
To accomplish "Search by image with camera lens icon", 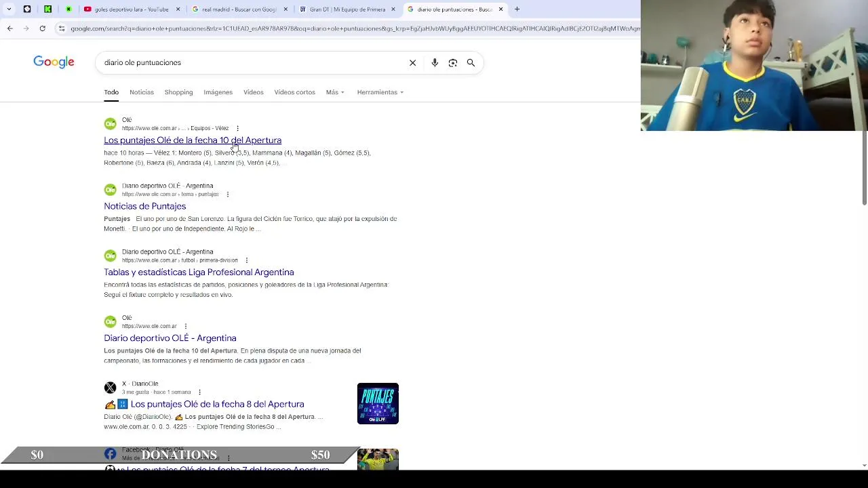I will pyautogui.click(x=453, y=62).
